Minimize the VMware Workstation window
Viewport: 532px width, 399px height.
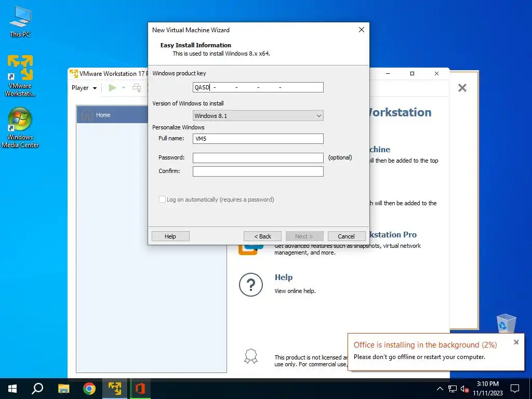pyautogui.click(x=388, y=73)
